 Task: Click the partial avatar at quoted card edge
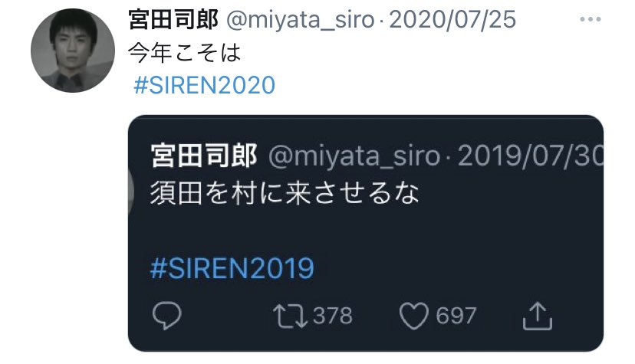click(131, 190)
